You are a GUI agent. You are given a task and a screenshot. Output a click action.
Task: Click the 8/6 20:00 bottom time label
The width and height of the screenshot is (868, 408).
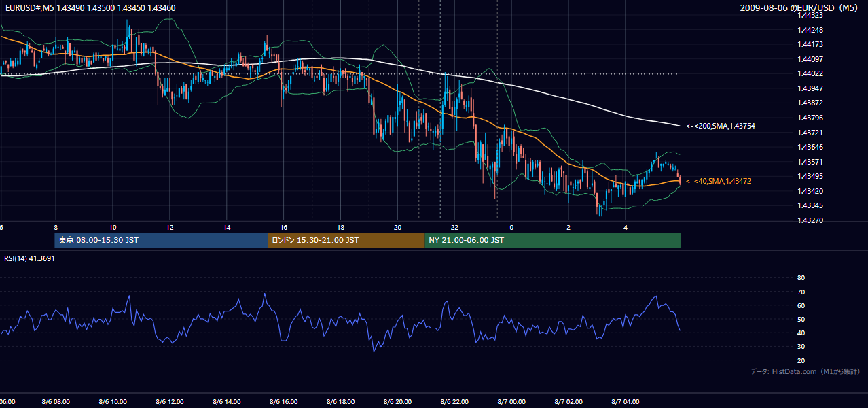(x=398, y=402)
